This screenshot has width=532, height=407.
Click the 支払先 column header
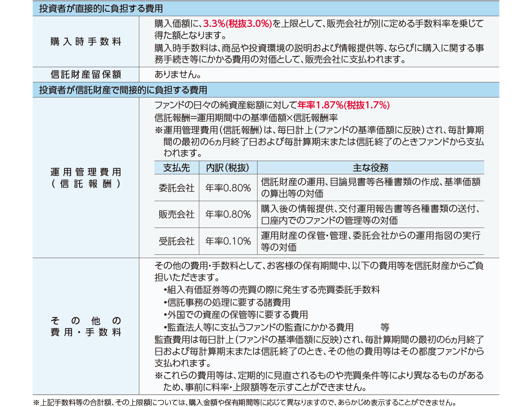[x=177, y=168]
